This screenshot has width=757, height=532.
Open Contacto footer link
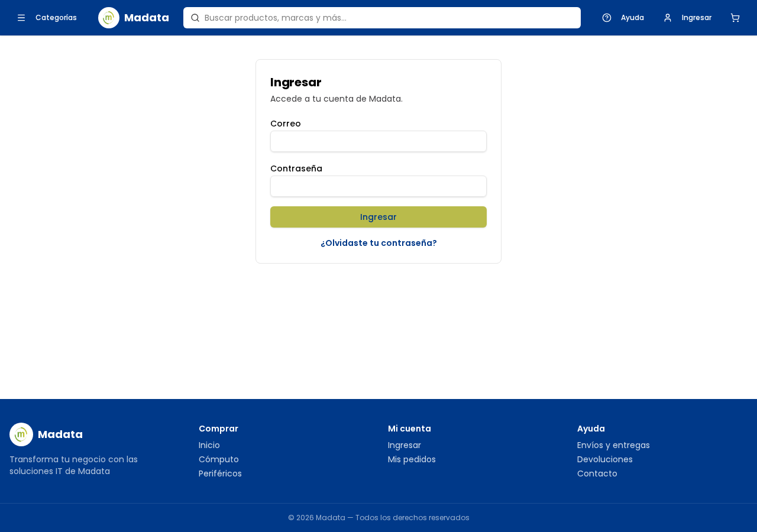(597, 473)
